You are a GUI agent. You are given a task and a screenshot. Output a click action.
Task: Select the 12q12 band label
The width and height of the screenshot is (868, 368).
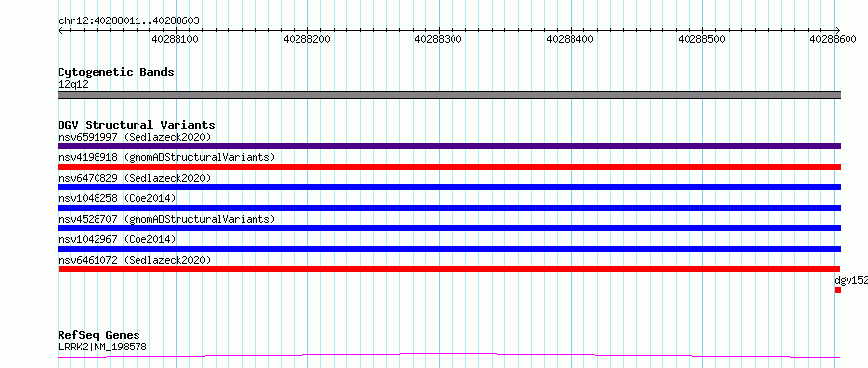(x=73, y=85)
